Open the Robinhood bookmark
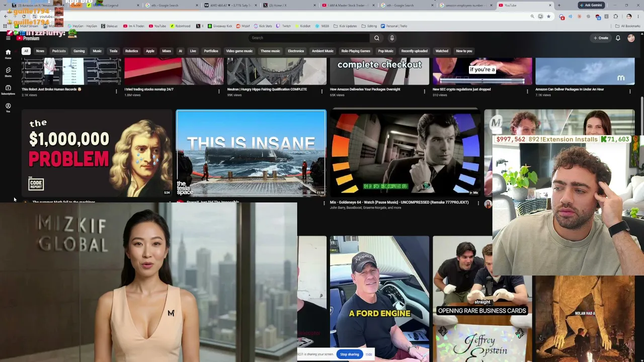 (181, 26)
